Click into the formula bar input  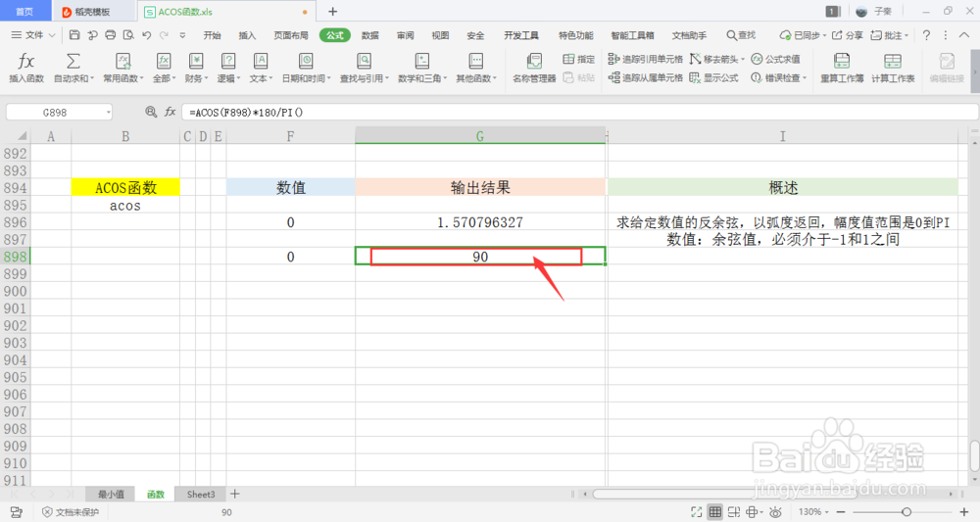[581, 113]
